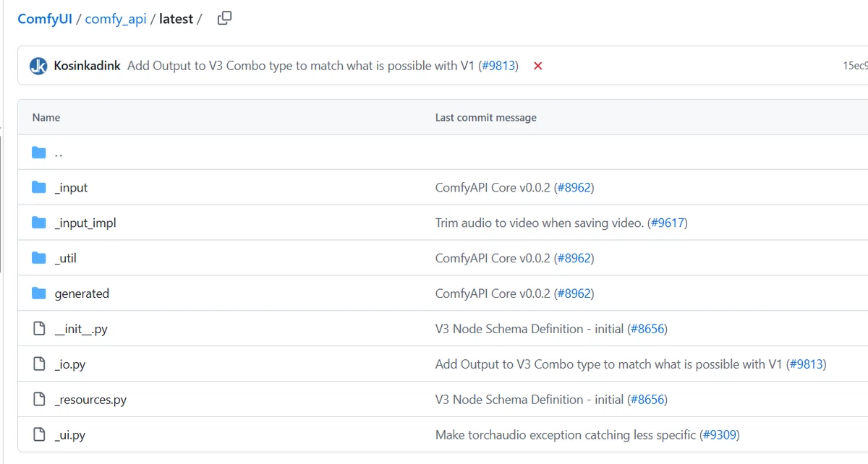
Task: Click the _ui.py file icon
Action: point(40,435)
